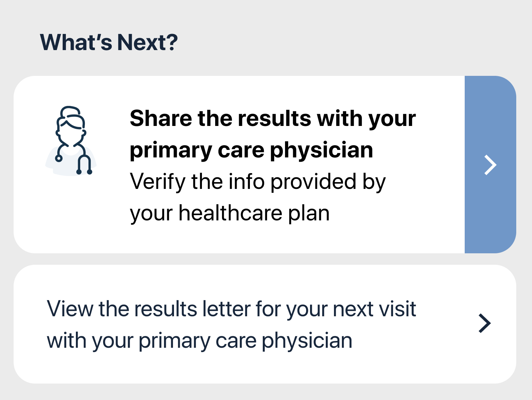This screenshot has height=400, width=532.
Task: Tap 'next visit' text in letter card
Action: pos(374,309)
